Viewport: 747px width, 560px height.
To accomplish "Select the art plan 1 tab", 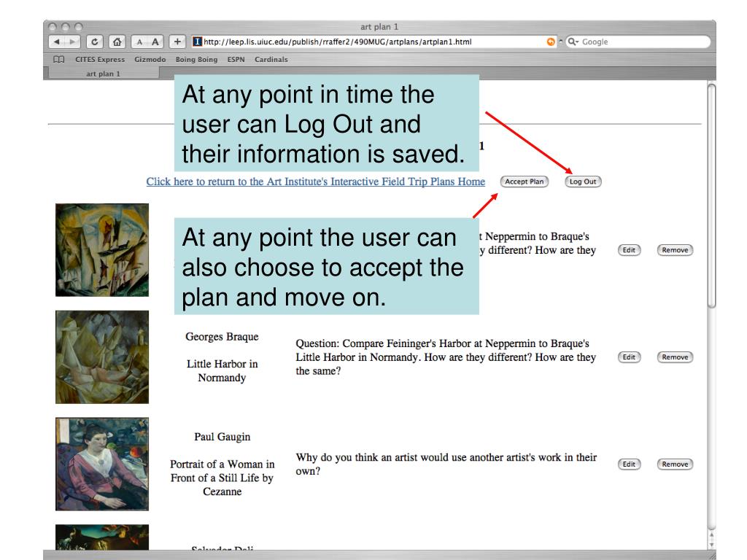I will pos(103,74).
